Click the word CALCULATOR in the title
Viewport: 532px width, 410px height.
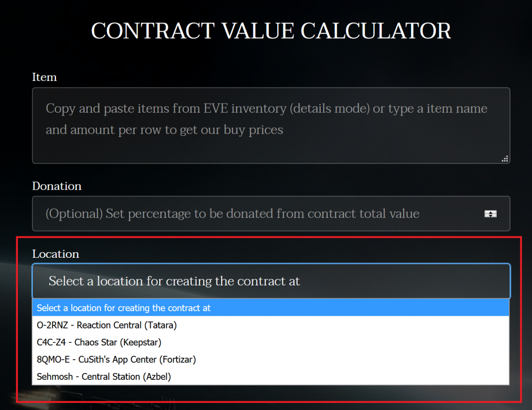[376, 31]
